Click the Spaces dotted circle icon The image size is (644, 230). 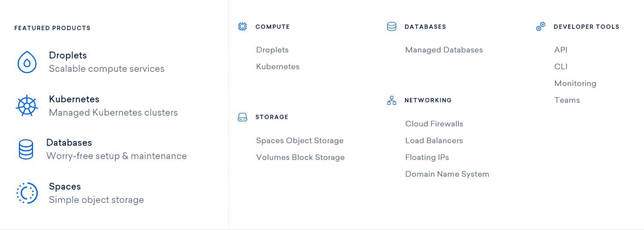click(27, 193)
